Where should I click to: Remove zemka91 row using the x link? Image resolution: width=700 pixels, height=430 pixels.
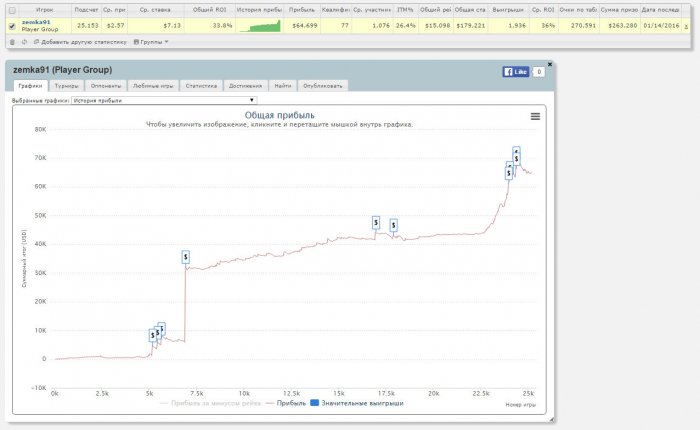(686, 26)
